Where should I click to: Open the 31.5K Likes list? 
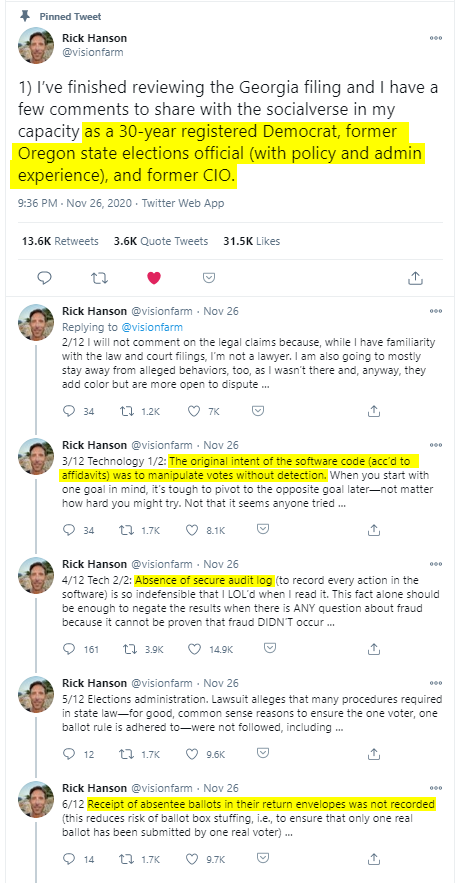tap(252, 241)
